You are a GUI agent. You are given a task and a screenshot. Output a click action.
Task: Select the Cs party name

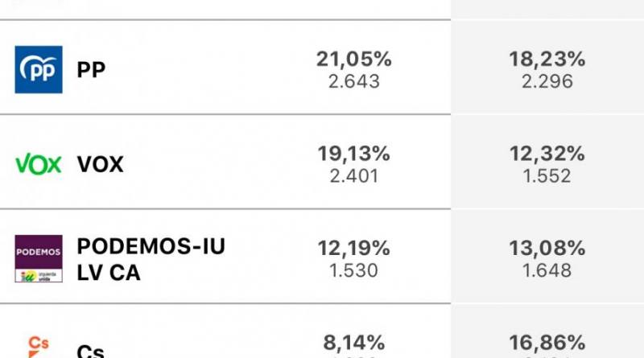pos(90,352)
